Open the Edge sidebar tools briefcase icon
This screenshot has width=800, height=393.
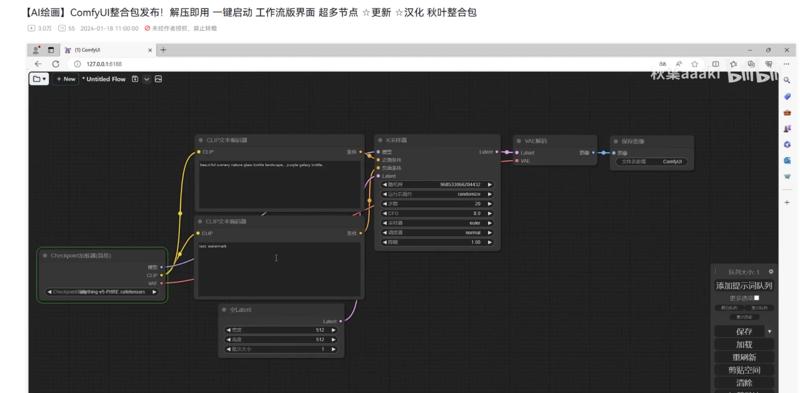click(x=787, y=112)
